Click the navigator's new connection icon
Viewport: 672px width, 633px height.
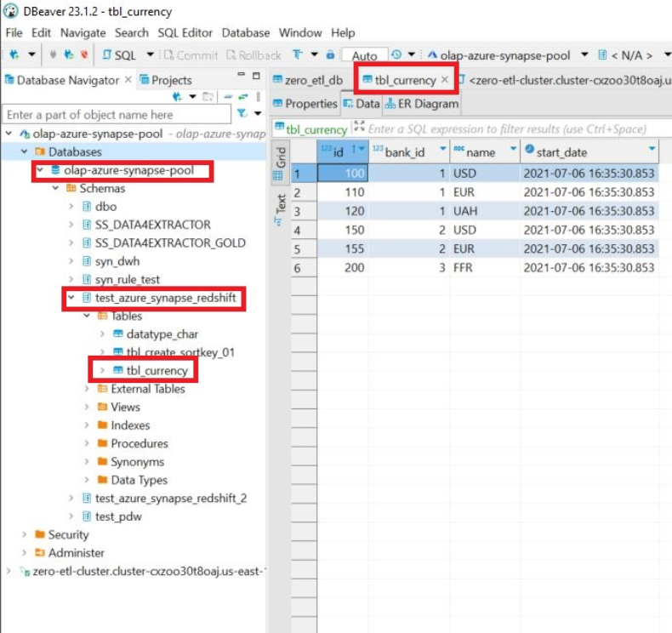tap(177, 97)
